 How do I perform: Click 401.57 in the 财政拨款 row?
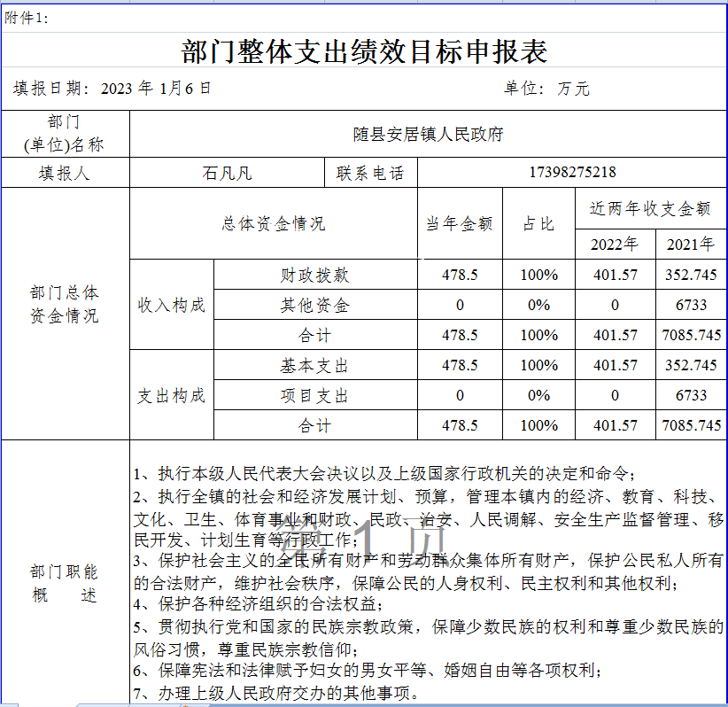pyautogui.click(x=616, y=275)
